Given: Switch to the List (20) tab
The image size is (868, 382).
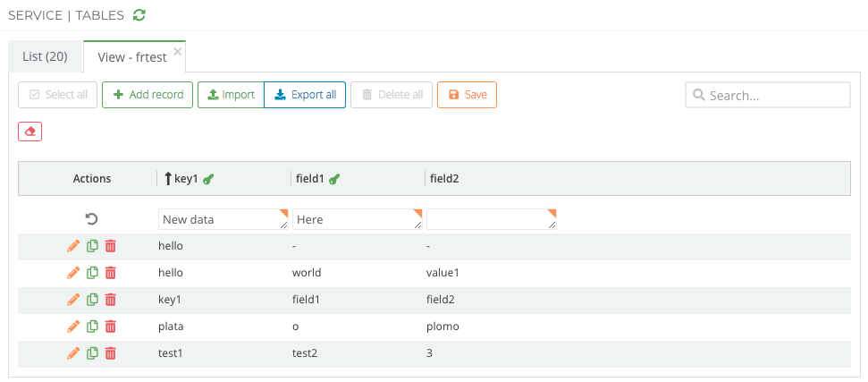Looking at the screenshot, I should (45, 56).
